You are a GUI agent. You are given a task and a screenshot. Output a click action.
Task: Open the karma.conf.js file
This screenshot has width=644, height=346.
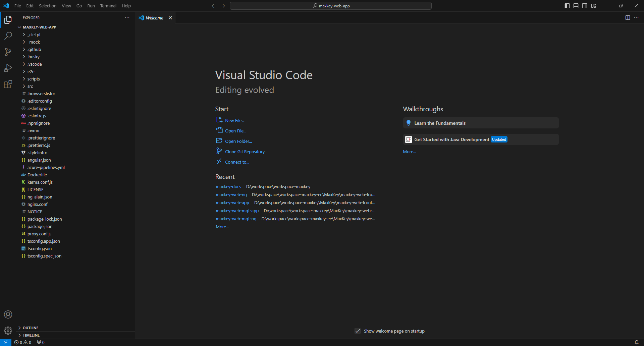75,182
